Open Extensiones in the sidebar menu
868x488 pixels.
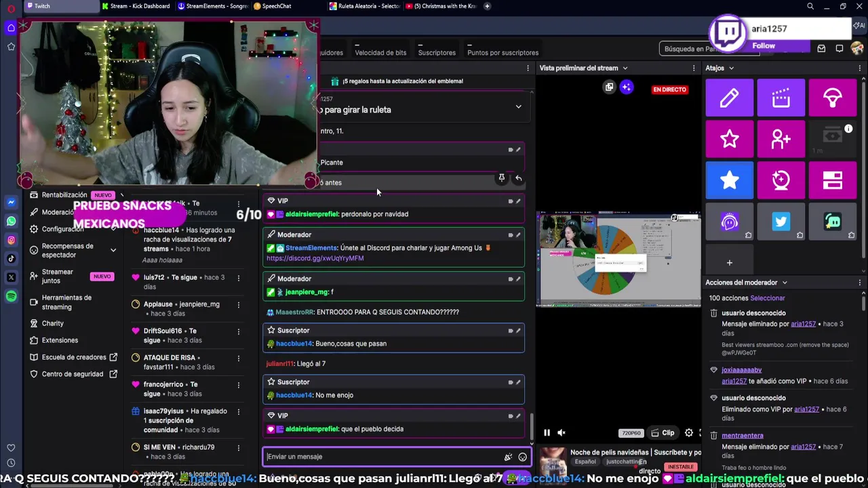pyautogui.click(x=60, y=340)
